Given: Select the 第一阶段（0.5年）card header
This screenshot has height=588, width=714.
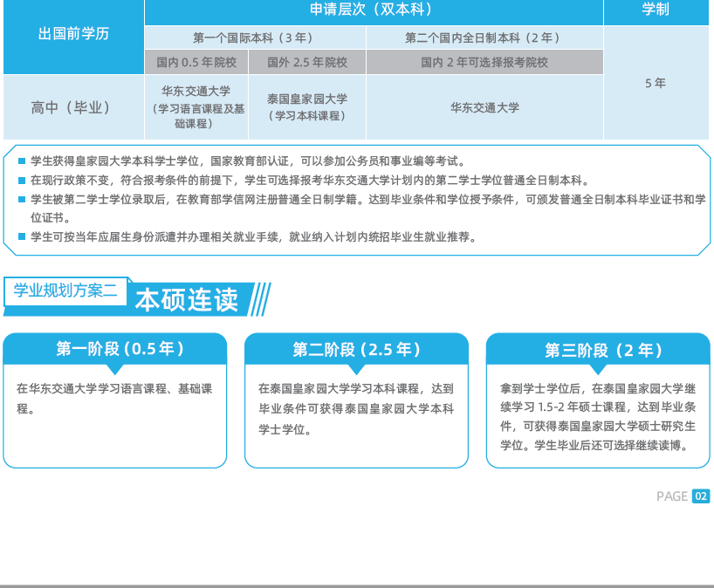Looking at the screenshot, I should pyautogui.click(x=115, y=349).
